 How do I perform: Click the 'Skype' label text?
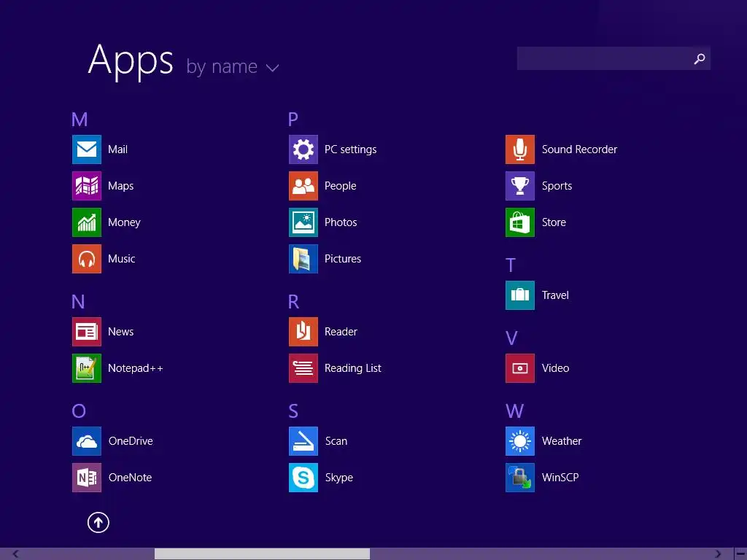(x=338, y=478)
